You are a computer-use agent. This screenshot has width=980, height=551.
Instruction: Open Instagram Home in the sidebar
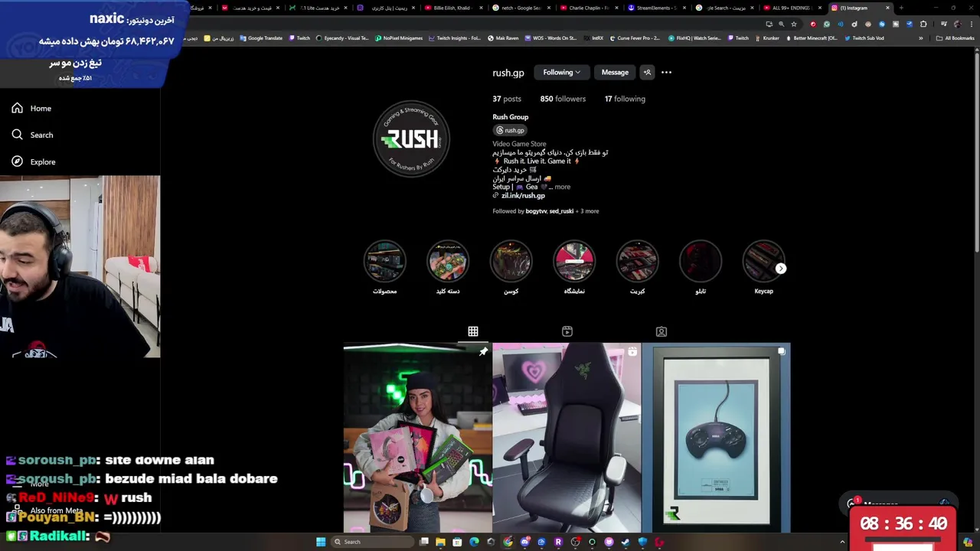[x=31, y=109]
